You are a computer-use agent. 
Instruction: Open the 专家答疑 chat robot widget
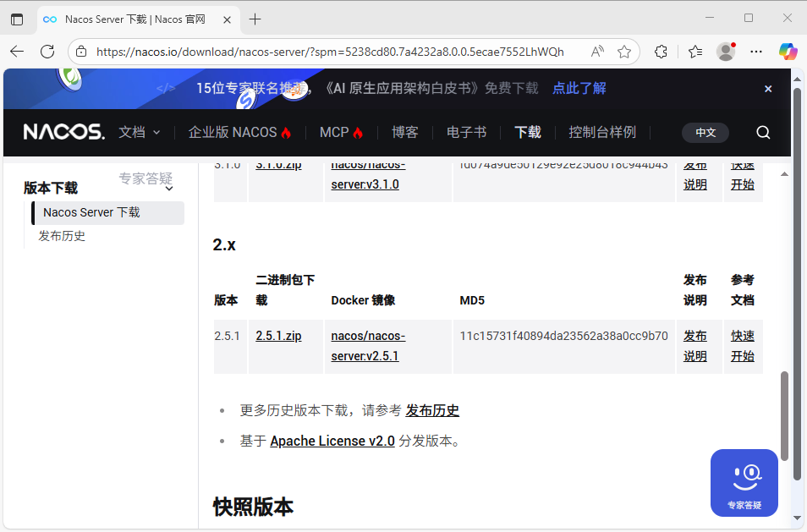744,483
